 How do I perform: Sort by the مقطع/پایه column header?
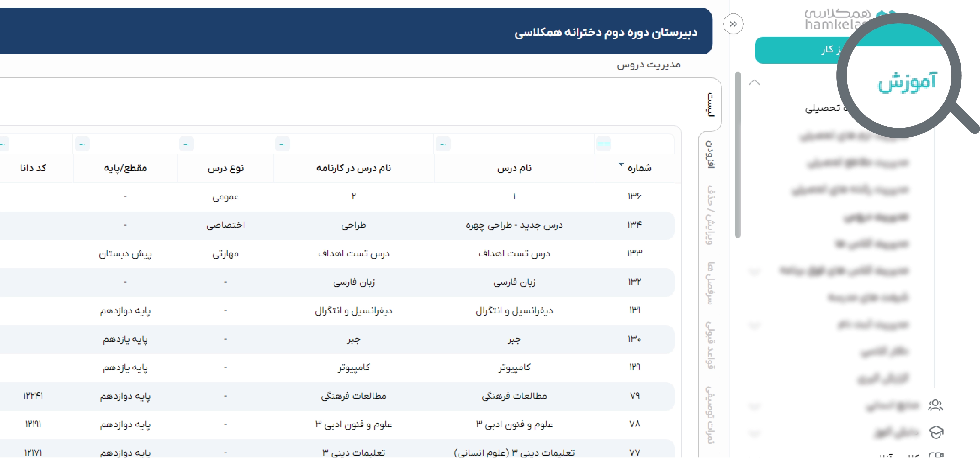click(x=125, y=168)
